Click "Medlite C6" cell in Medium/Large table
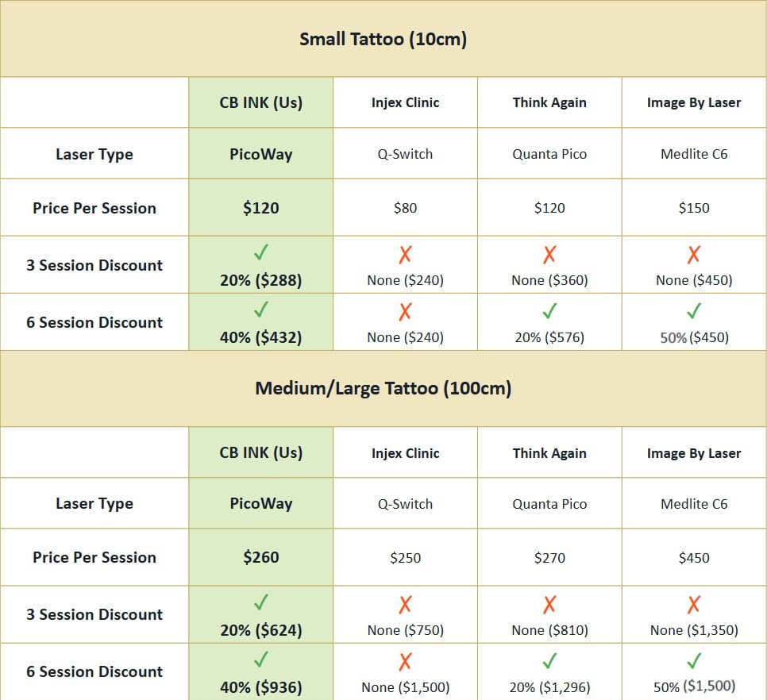 (x=694, y=504)
